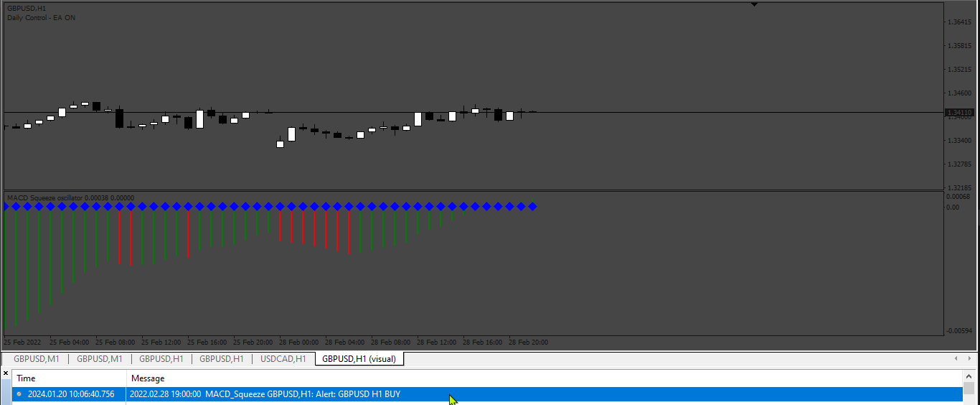Click the 1.34600 price axis value

tap(959, 93)
